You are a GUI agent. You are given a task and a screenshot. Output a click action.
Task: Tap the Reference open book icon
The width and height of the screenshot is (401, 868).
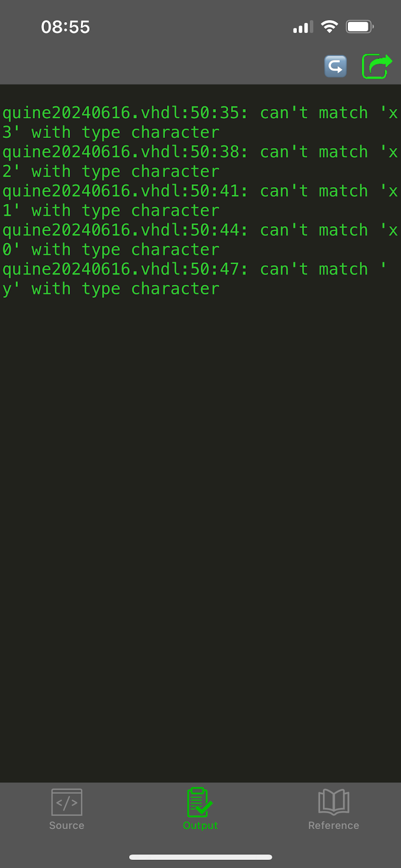click(333, 802)
